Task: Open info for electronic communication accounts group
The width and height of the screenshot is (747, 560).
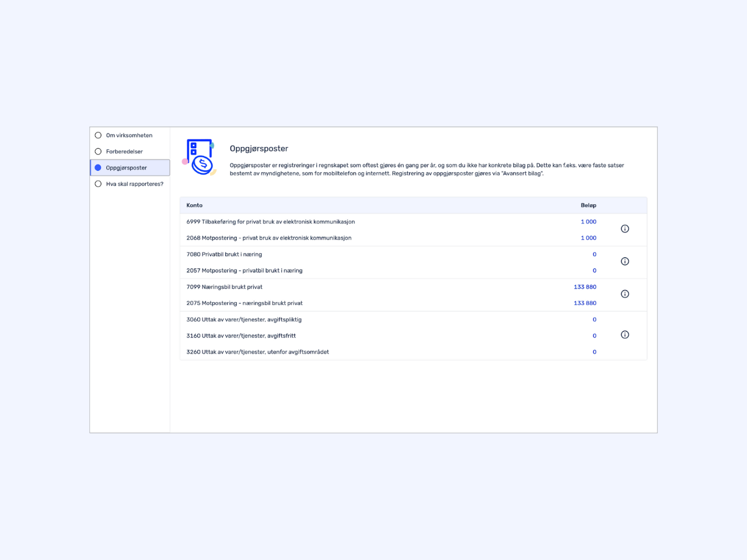Action: (x=624, y=229)
